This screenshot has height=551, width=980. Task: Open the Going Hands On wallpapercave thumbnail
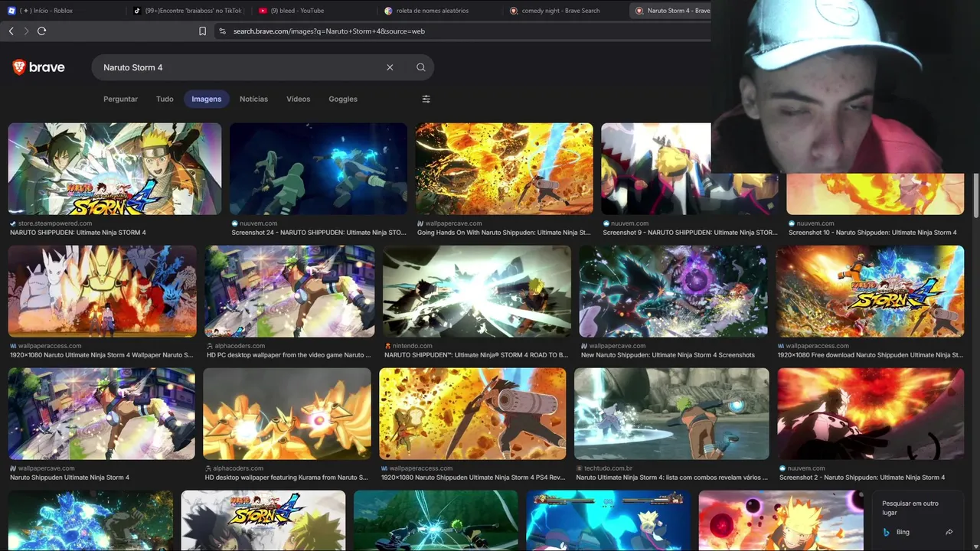point(504,168)
